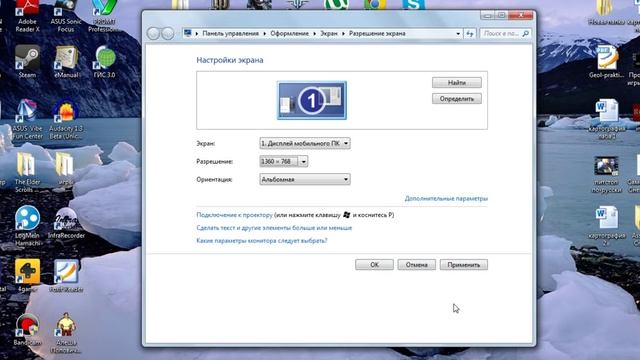Go to Экран breadcrumb

(329, 33)
